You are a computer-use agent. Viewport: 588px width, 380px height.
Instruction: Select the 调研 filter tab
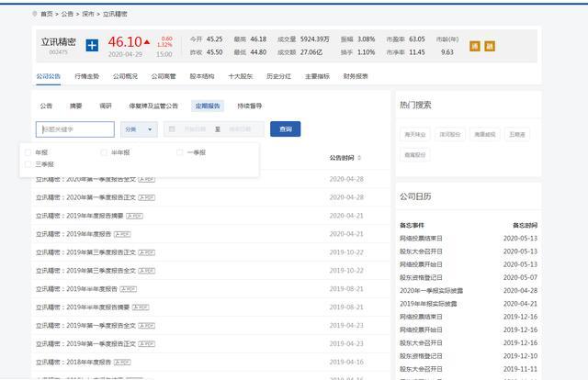[x=106, y=106]
